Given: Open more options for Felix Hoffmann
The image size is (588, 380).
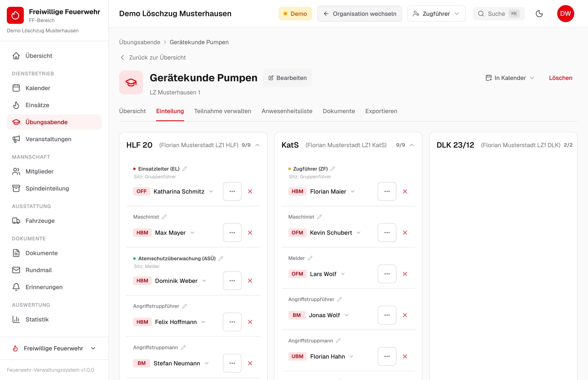Looking at the screenshot, I should pyautogui.click(x=232, y=322).
